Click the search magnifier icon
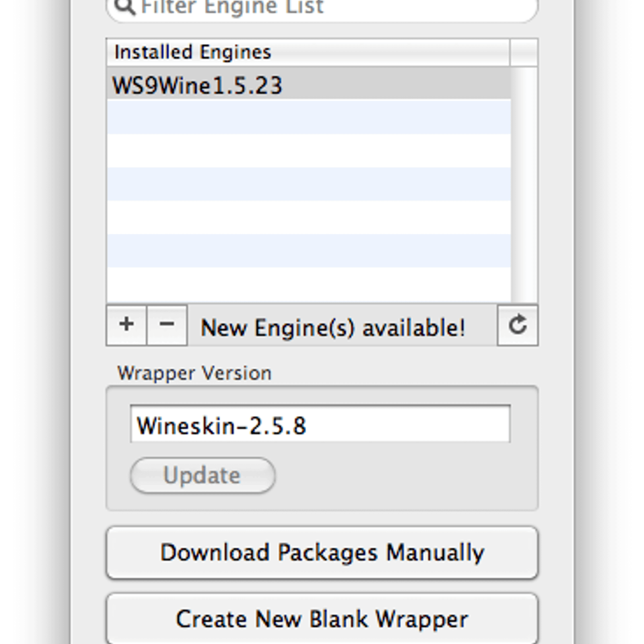Image resolution: width=644 pixels, height=644 pixels. coord(124,6)
